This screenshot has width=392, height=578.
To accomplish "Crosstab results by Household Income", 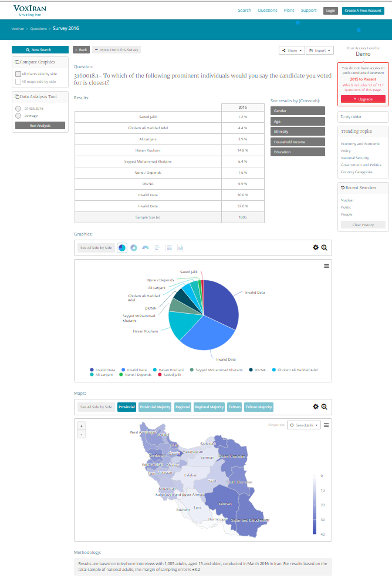I will pyautogui.click(x=298, y=142).
